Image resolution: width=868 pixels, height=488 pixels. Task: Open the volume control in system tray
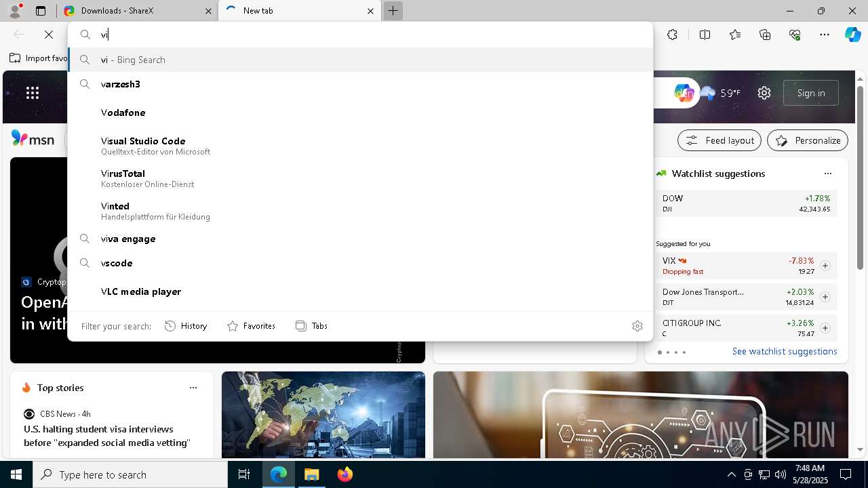point(781,474)
